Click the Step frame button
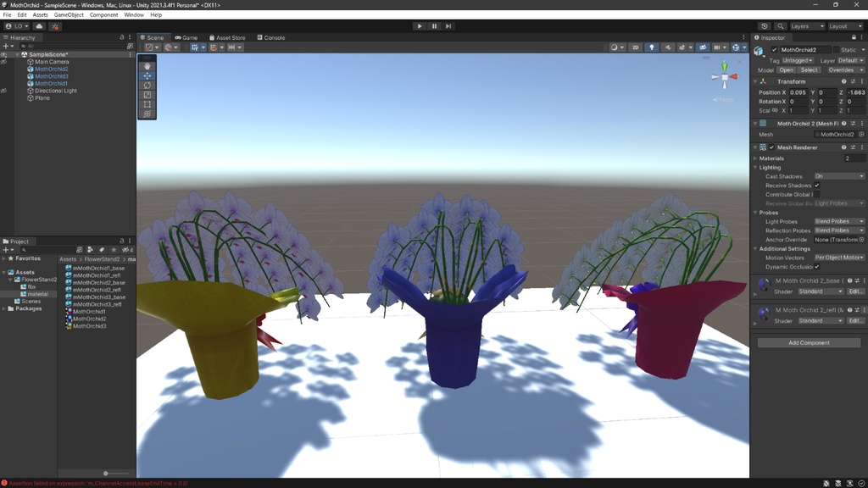The width and height of the screenshot is (868, 488). 448,26
